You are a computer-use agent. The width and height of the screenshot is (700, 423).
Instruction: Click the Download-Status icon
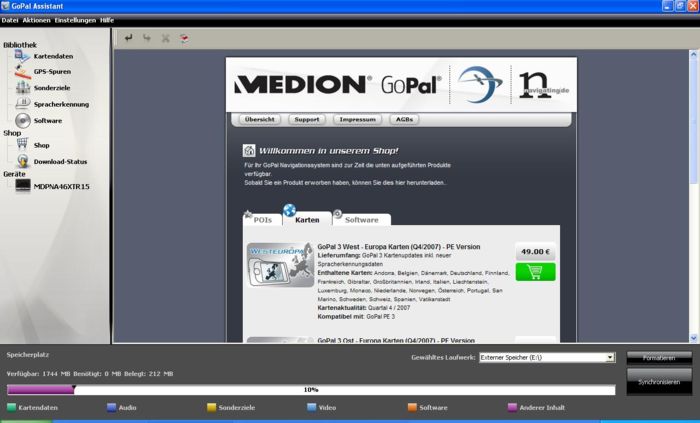pos(23,161)
